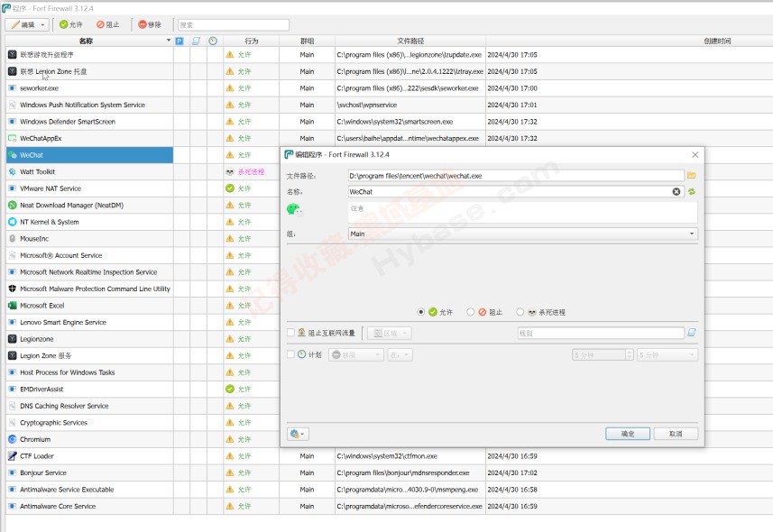The image size is (773, 532).
Task: Open the Edit (编辑) toolbar dropdown
Action: pyautogui.click(x=27, y=24)
